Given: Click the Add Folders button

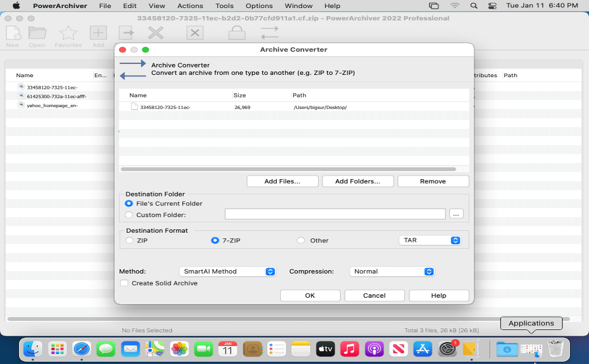Looking at the screenshot, I should 357,181.
